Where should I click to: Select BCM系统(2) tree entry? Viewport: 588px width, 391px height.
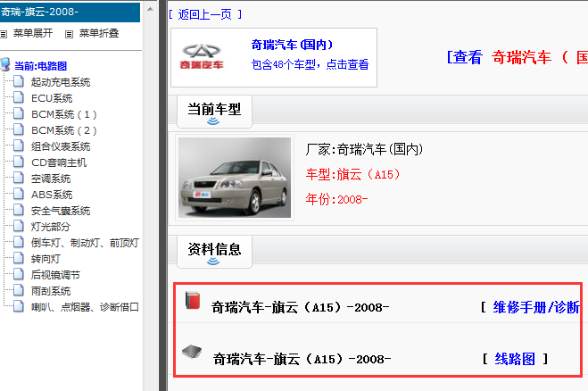(x=64, y=130)
